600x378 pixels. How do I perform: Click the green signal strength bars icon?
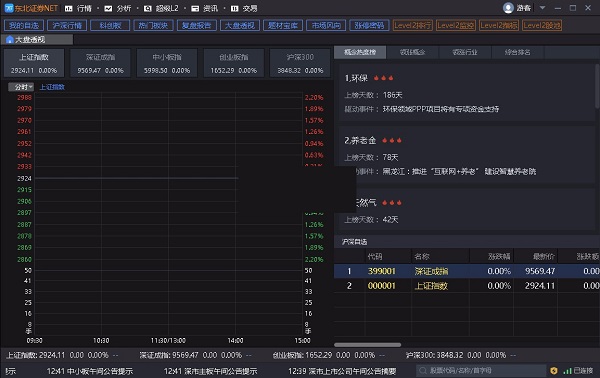coord(567,371)
